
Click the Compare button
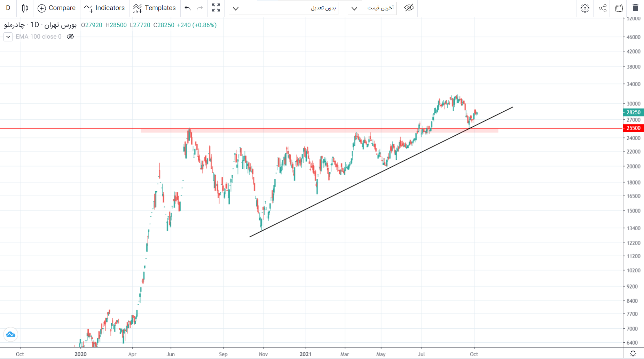56,8
